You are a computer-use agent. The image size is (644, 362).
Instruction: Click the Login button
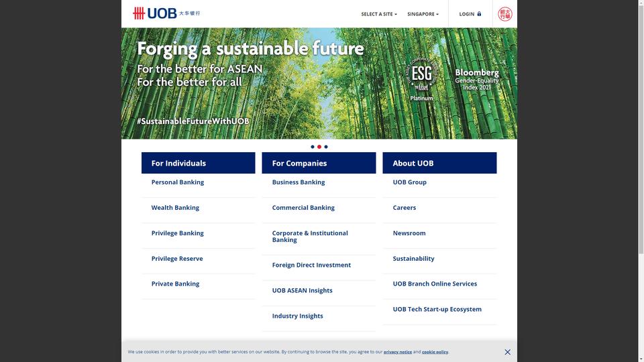click(470, 14)
